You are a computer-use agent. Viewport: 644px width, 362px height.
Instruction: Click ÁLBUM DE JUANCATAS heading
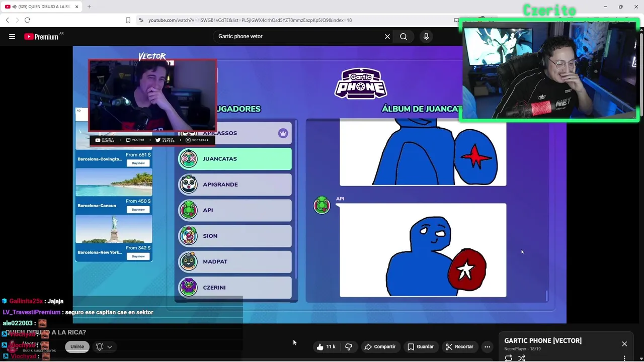[422, 109]
